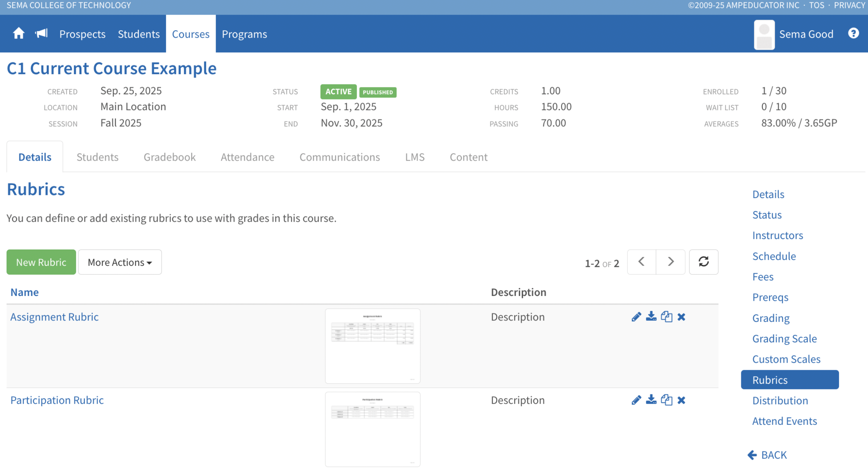
Task: Go to previous page of rubrics
Action: pyautogui.click(x=641, y=262)
